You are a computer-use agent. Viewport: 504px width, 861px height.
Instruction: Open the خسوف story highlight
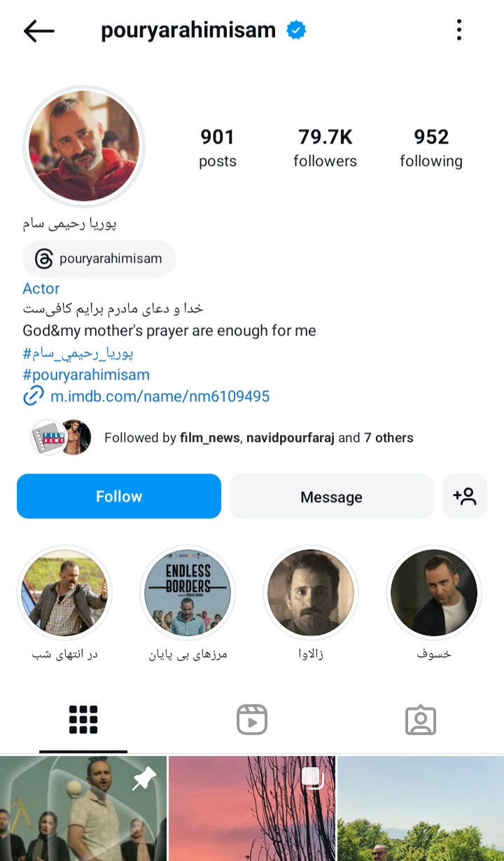(434, 592)
